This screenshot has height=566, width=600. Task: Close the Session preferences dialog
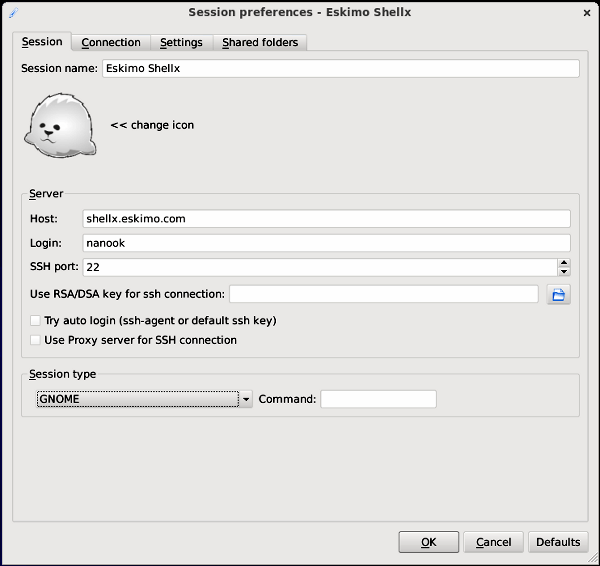pos(587,13)
